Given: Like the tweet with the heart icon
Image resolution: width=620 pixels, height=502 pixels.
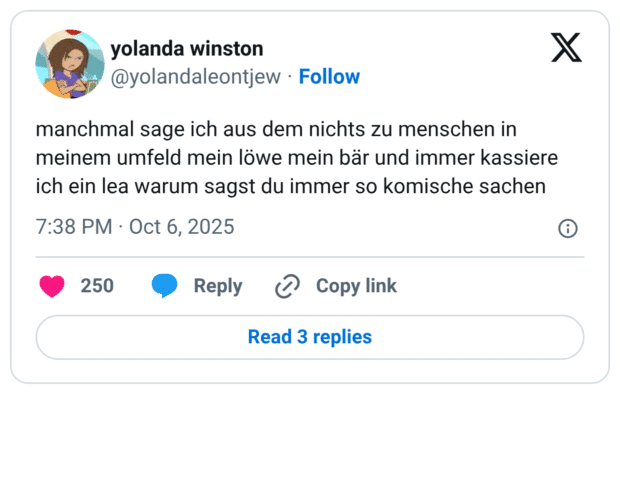Looking at the screenshot, I should pyautogui.click(x=52, y=286).
